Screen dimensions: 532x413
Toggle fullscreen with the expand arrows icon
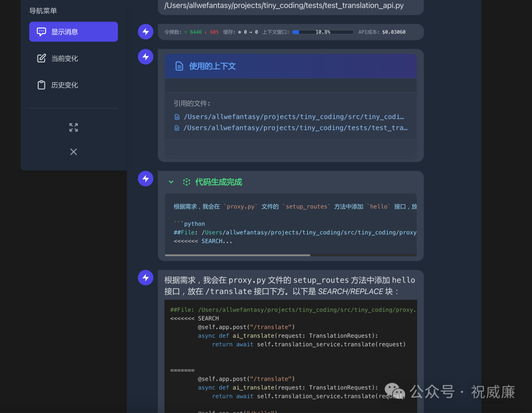[x=73, y=127]
